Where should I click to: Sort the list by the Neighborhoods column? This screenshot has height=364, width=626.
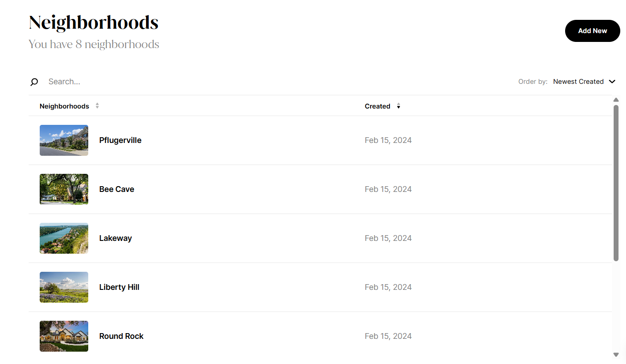coord(64,106)
